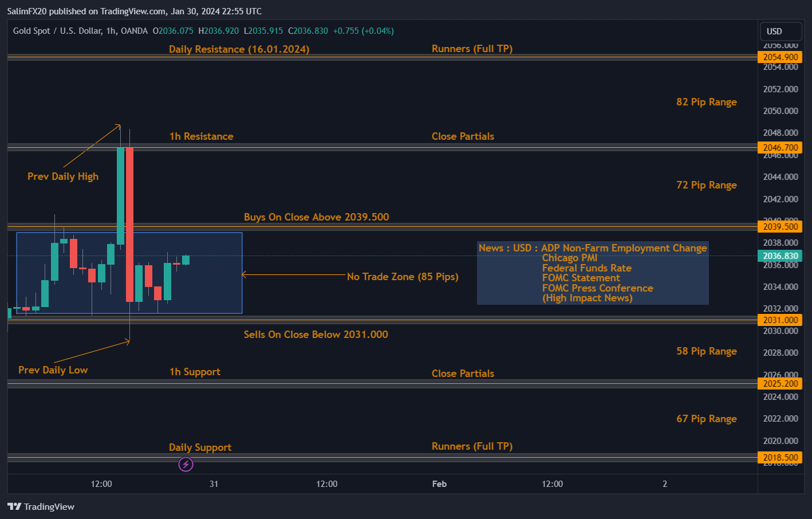Click the purple lightning bolt icon on Daily Support
The image size is (812, 519).
click(186, 464)
